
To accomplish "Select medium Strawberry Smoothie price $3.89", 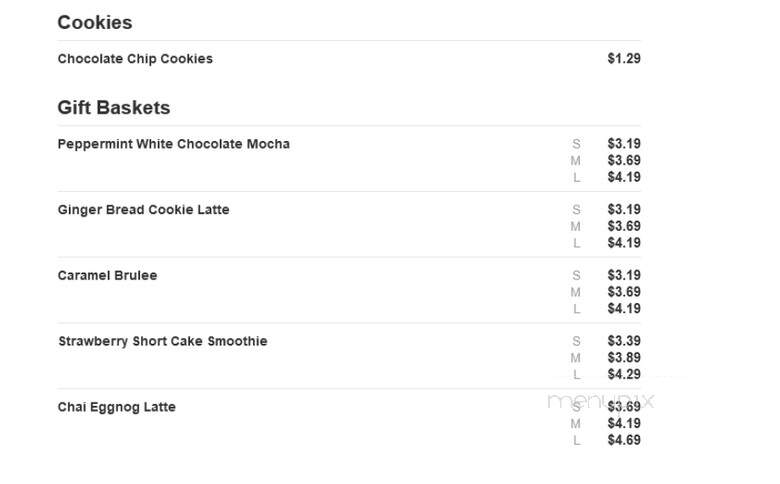I will pos(624,358).
